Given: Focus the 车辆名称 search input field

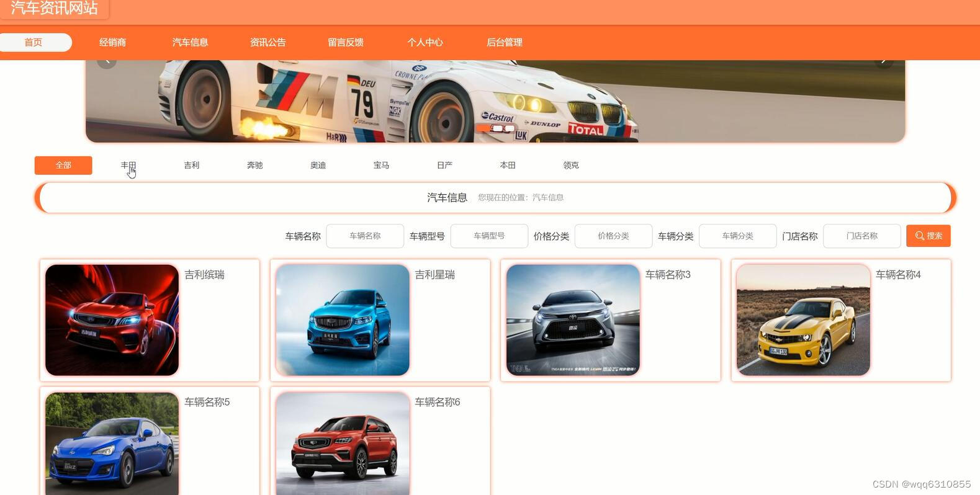Looking at the screenshot, I should coord(365,236).
